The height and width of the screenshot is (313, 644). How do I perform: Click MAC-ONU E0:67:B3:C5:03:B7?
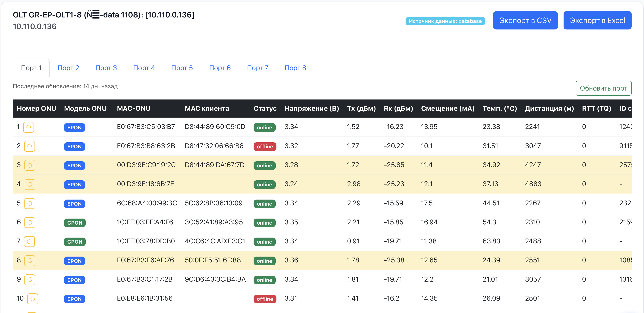[x=146, y=127]
